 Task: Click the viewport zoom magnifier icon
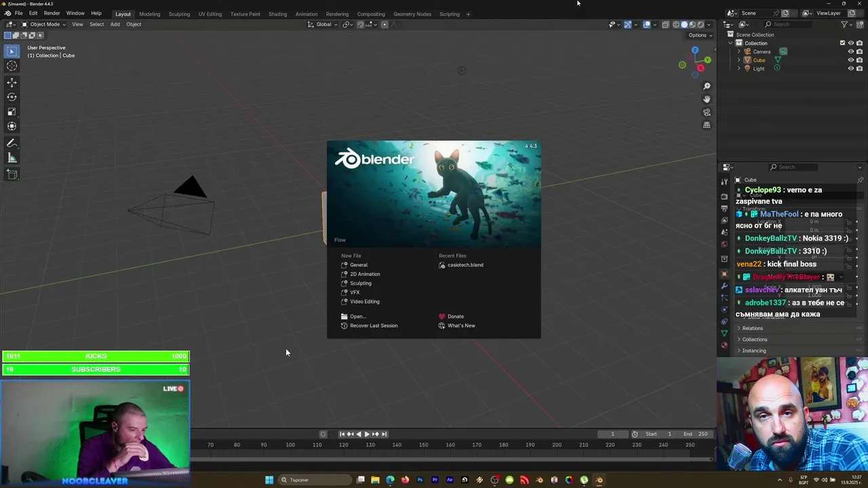(707, 86)
